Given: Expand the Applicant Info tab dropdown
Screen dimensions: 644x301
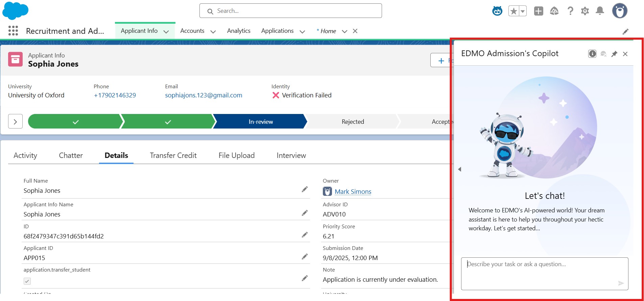Looking at the screenshot, I should [x=166, y=31].
